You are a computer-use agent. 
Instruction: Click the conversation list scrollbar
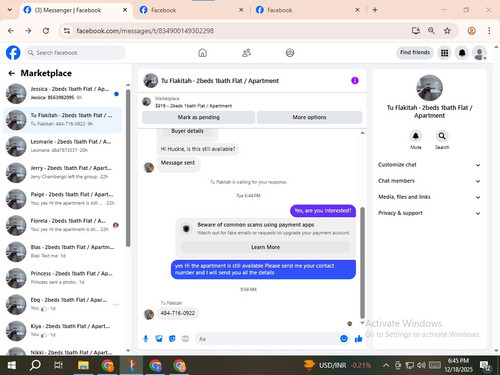coord(128,168)
